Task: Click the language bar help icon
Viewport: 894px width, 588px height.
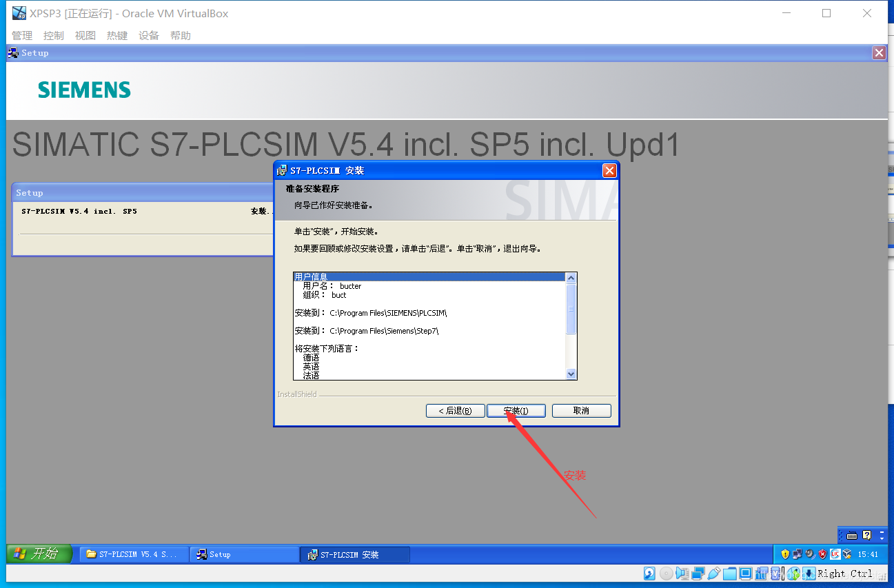Action: point(866,535)
